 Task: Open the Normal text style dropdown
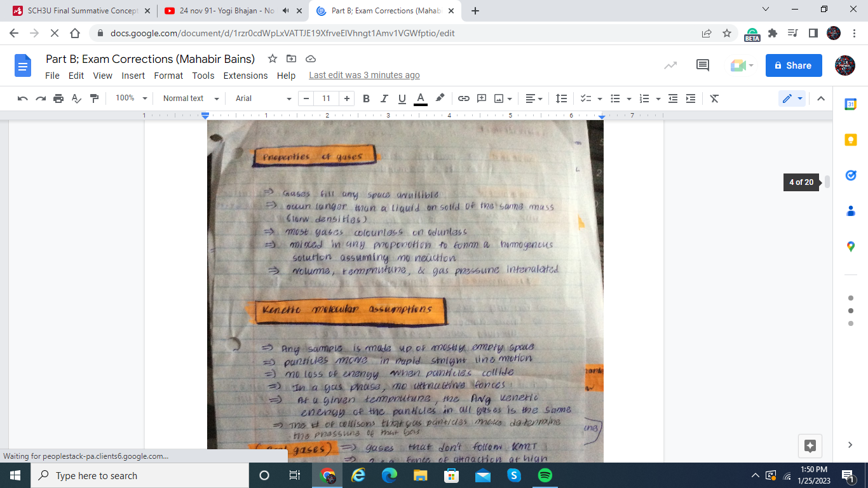[x=191, y=98]
